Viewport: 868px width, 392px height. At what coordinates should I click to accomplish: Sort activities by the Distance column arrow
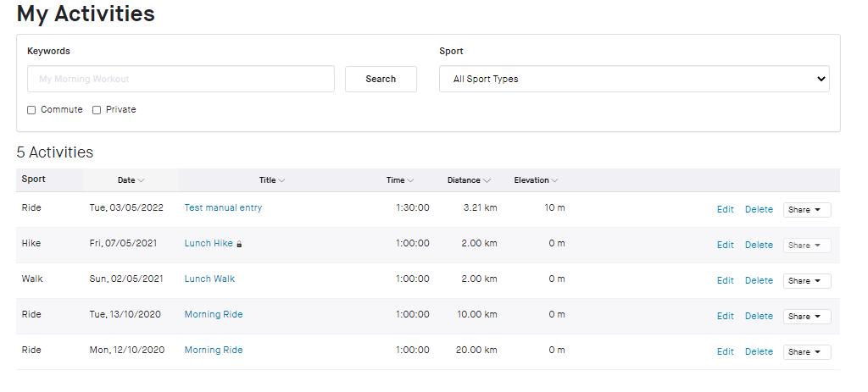click(487, 180)
